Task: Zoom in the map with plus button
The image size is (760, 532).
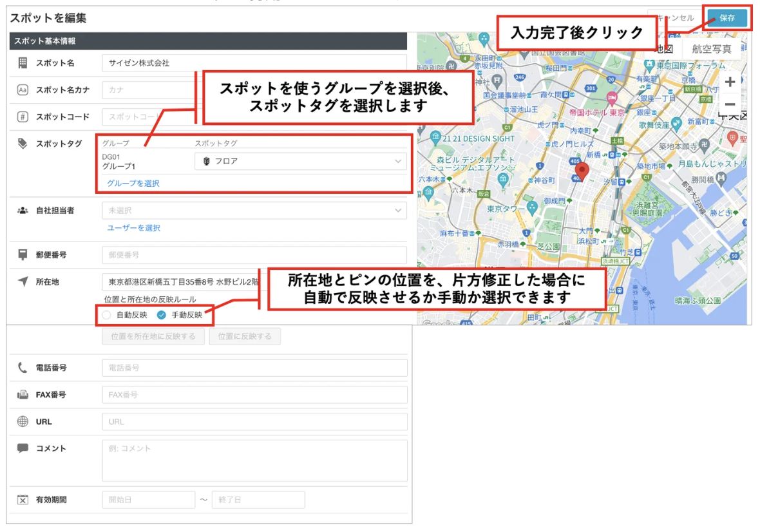Action: (x=730, y=82)
